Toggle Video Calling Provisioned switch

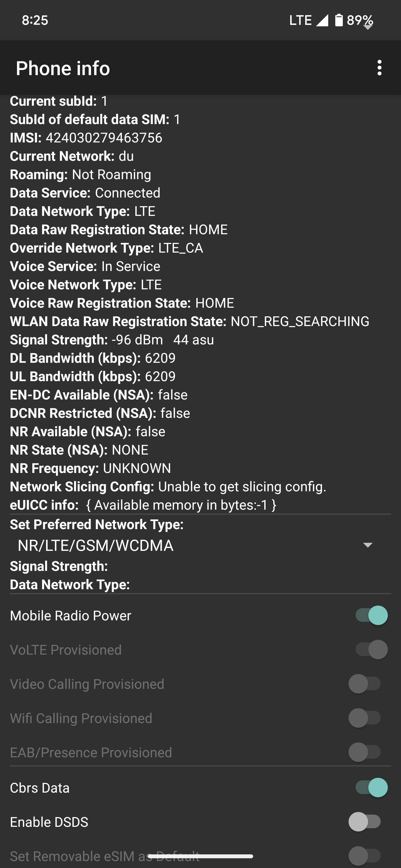point(365,684)
